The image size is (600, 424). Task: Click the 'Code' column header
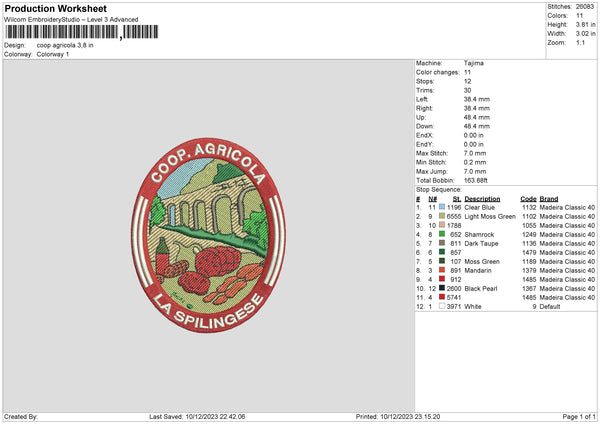pyautogui.click(x=528, y=199)
